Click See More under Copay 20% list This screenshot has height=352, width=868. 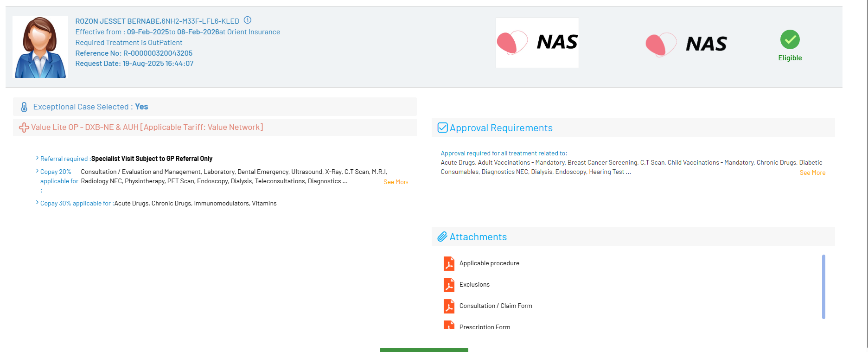(396, 182)
